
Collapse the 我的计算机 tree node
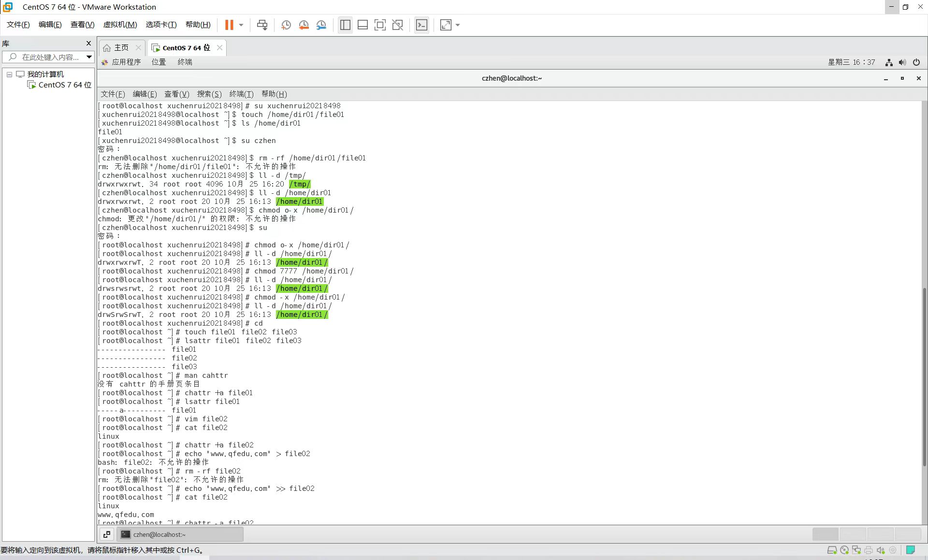[9, 74]
